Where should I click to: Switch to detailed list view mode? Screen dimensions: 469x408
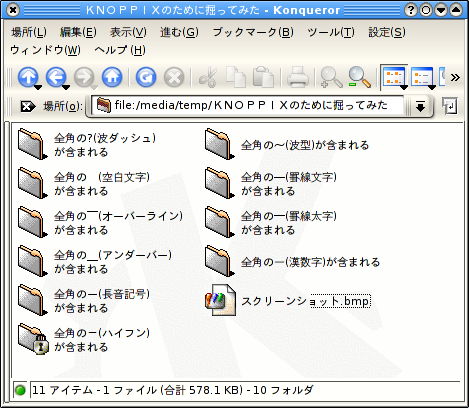pos(422,77)
